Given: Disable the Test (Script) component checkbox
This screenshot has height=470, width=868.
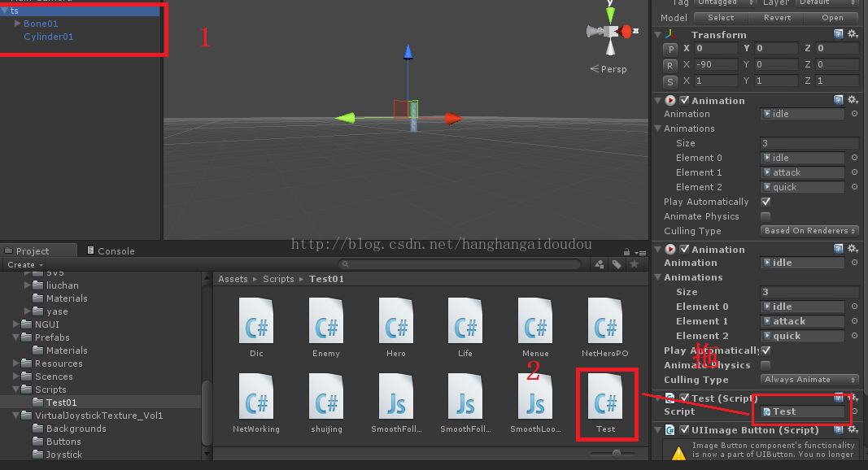Looking at the screenshot, I should click(684, 398).
